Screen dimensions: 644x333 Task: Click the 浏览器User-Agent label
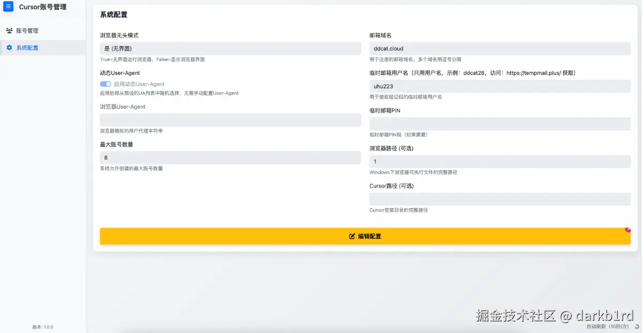coord(123,107)
